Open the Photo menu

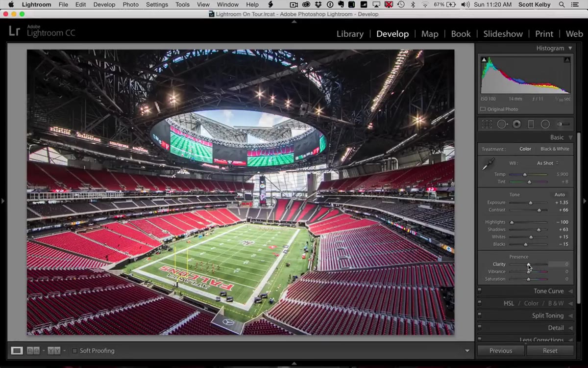pyautogui.click(x=130, y=4)
